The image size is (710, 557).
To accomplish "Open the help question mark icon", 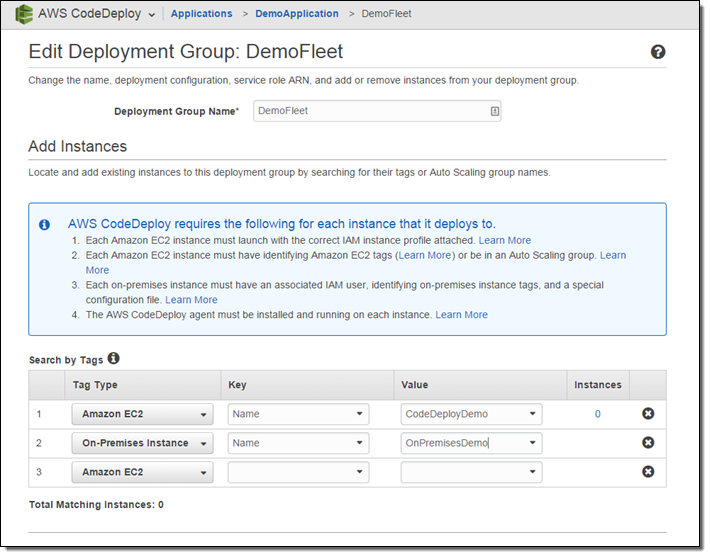I will pyautogui.click(x=658, y=52).
